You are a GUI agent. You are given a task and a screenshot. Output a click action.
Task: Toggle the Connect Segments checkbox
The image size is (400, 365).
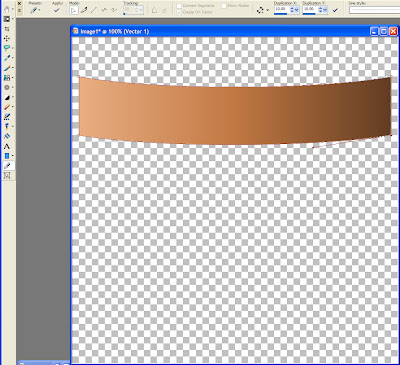179,6
